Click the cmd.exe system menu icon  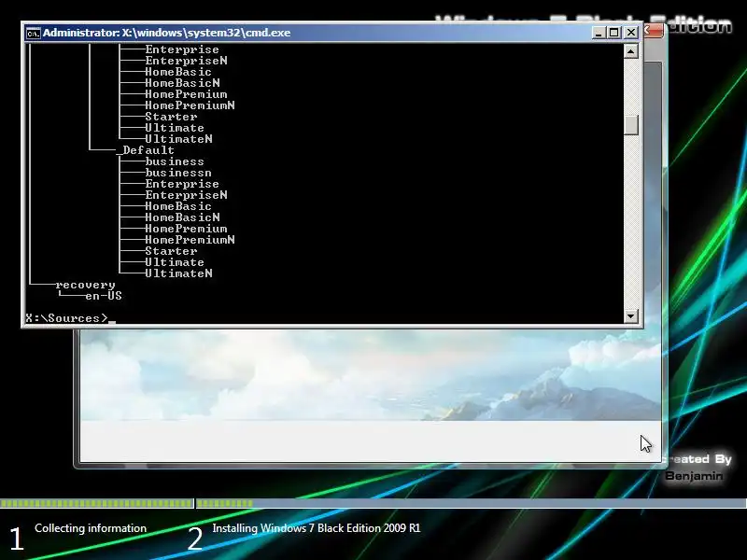(33, 33)
